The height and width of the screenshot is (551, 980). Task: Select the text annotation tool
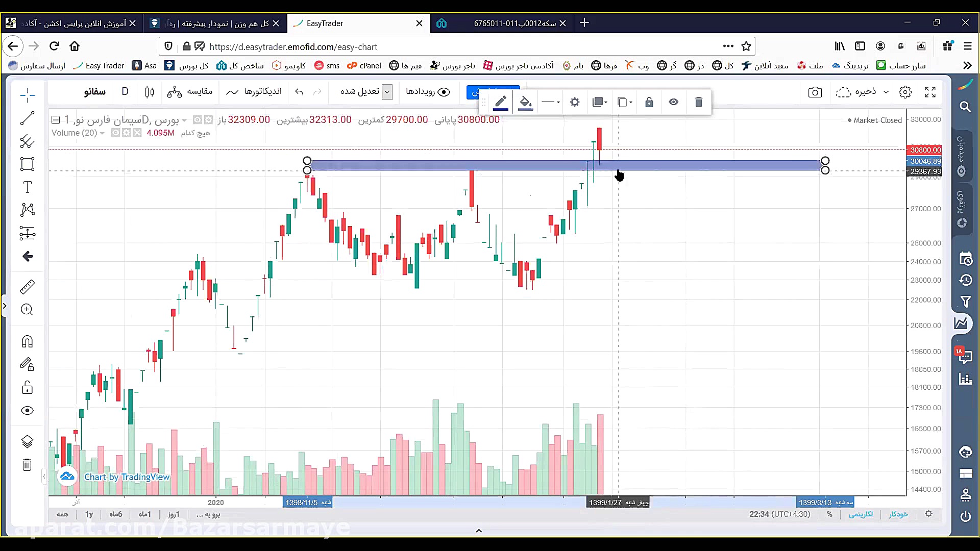28,187
